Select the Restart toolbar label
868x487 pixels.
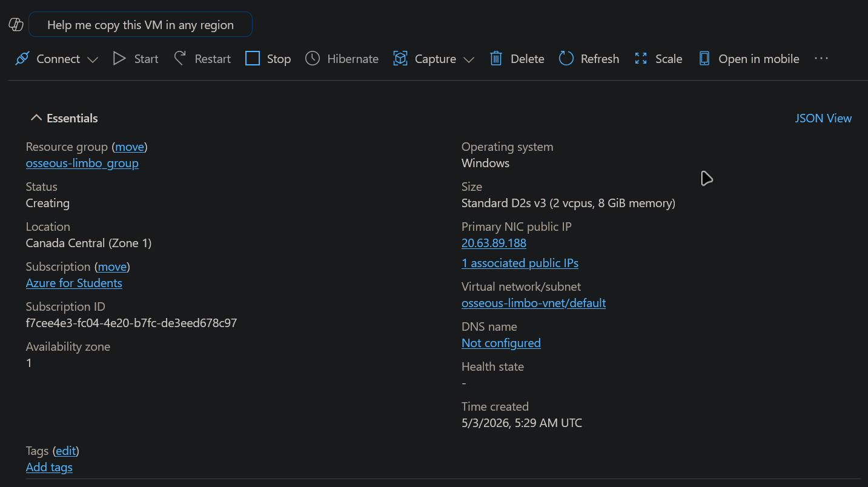click(213, 59)
